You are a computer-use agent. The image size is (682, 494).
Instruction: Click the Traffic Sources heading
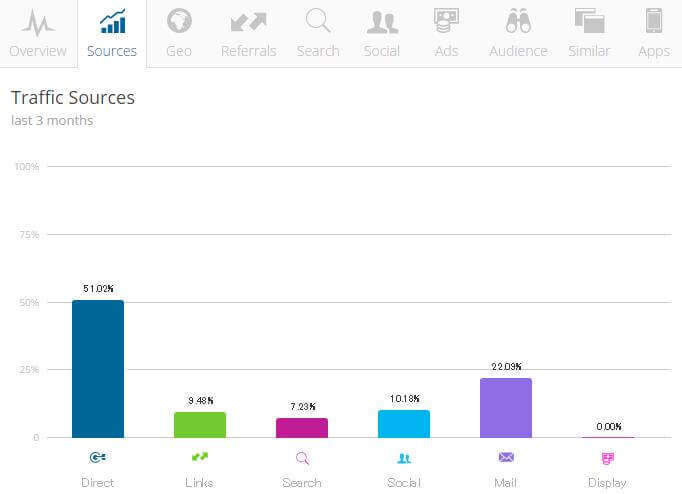coord(73,97)
